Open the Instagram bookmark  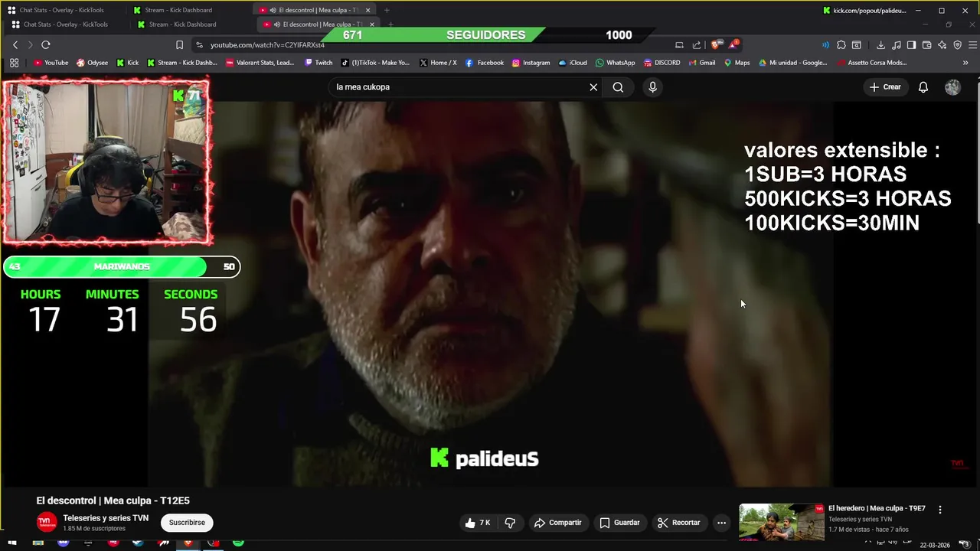tap(531, 63)
